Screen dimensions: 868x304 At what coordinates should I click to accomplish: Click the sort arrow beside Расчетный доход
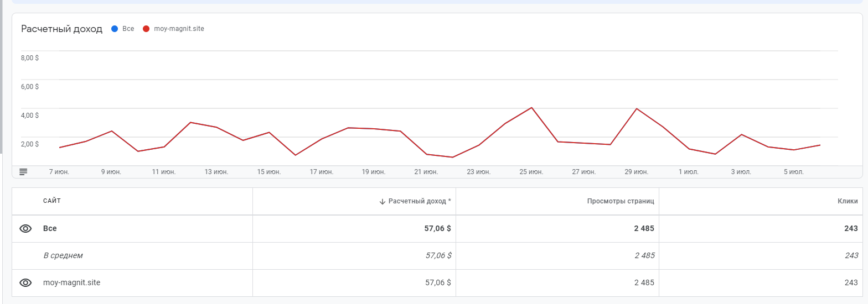(382, 202)
